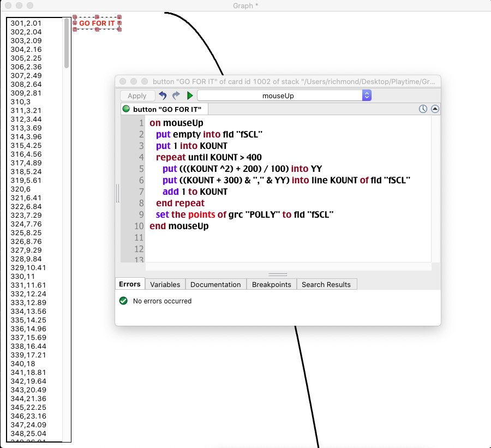Click the round up-arrow icon beside the clock

click(x=435, y=109)
